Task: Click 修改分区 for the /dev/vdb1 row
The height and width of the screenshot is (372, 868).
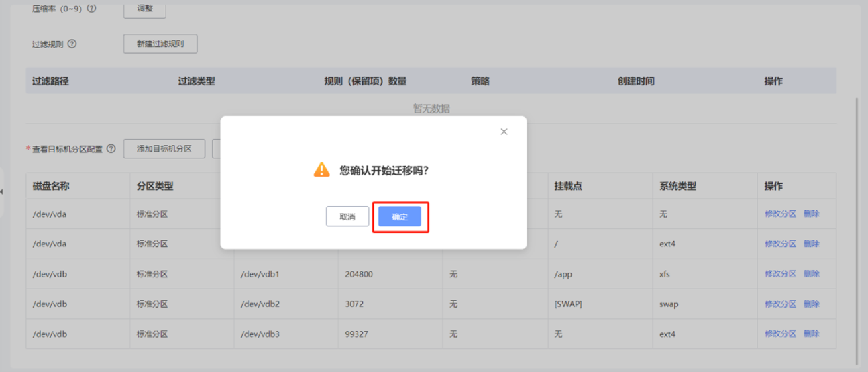Action: click(780, 273)
